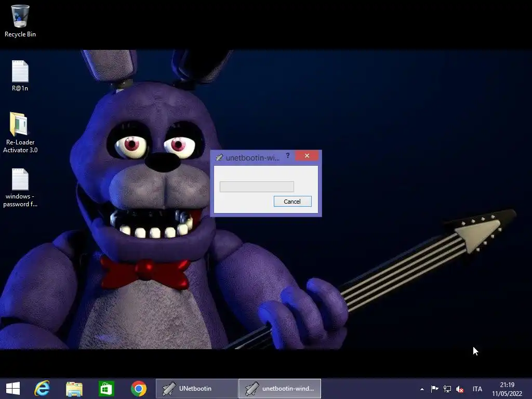Open Windows Store from the taskbar
This screenshot has height=399, width=532.
coord(106,389)
